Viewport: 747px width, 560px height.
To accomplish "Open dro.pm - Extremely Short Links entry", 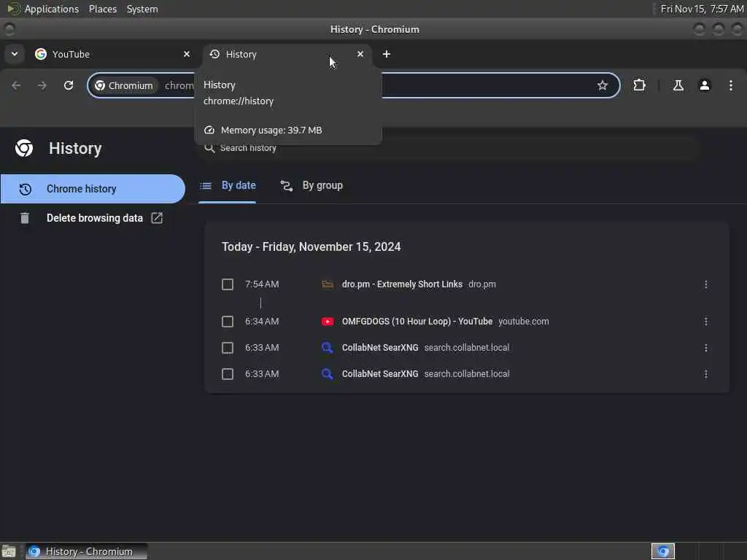I will tap(402, 284).
